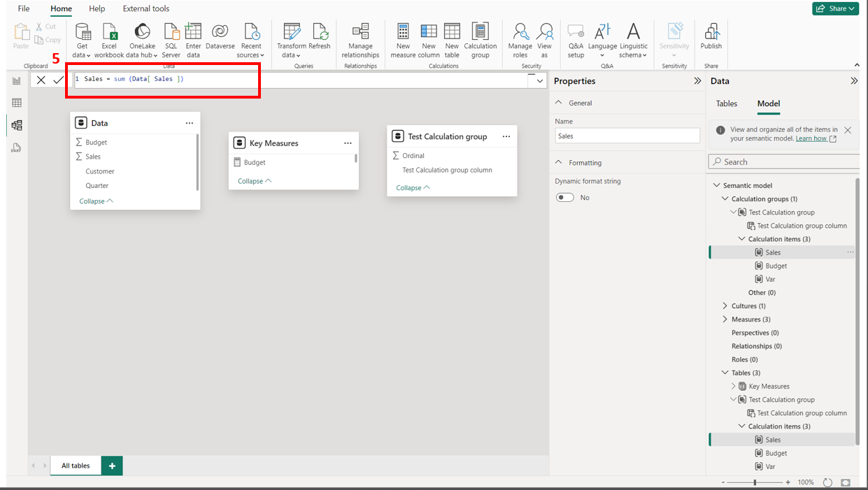Reset zoom level icon
The width and height of the screenshot is (868, 490).
coord(827,482)
